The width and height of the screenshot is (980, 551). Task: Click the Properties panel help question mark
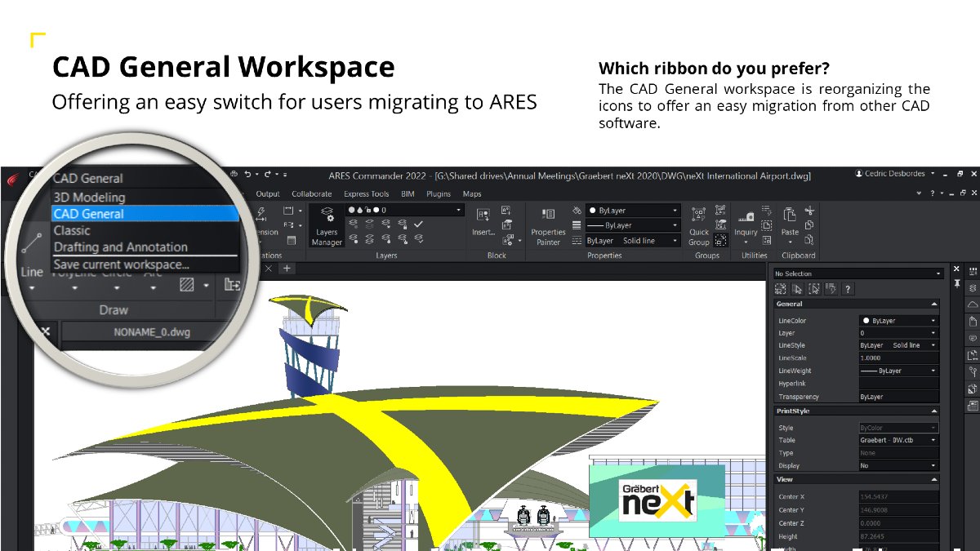click(x=849, y=289)
